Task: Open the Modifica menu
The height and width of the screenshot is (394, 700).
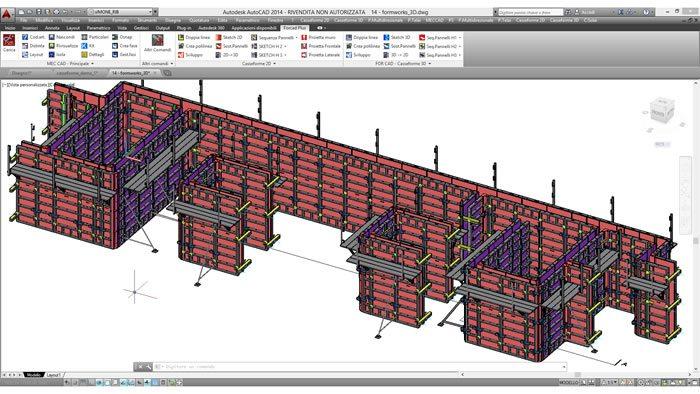Action: click(44, 20)
